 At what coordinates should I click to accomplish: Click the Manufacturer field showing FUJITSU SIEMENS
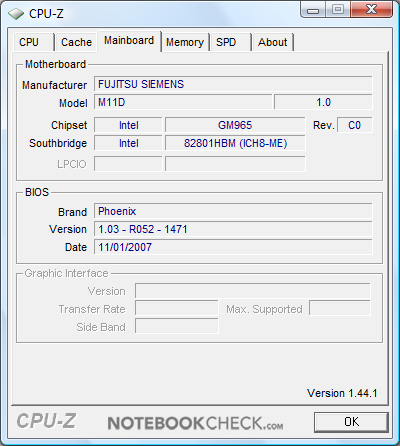click(233, 84)
